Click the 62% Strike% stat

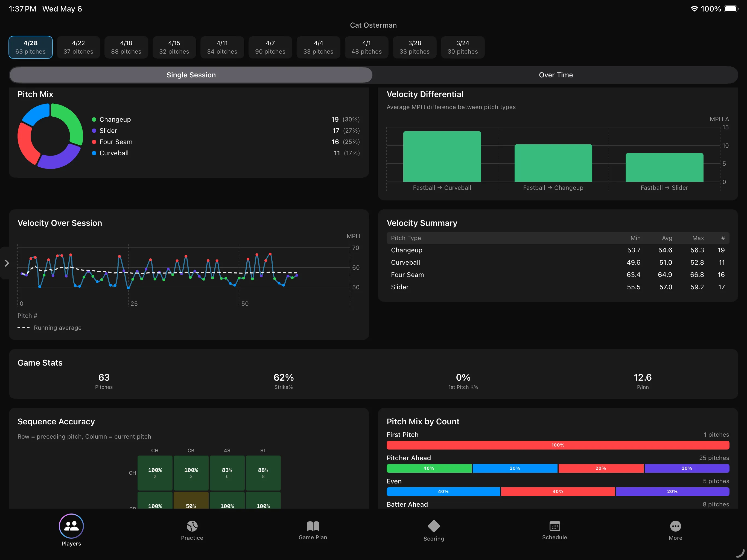click(284, 381)
